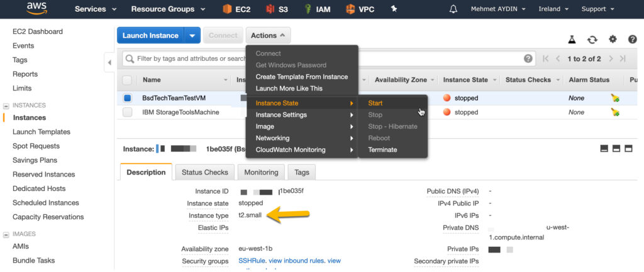Go to previous page of results
The image size is (644, 272).
pyautogui.click(x=558, y=58)
